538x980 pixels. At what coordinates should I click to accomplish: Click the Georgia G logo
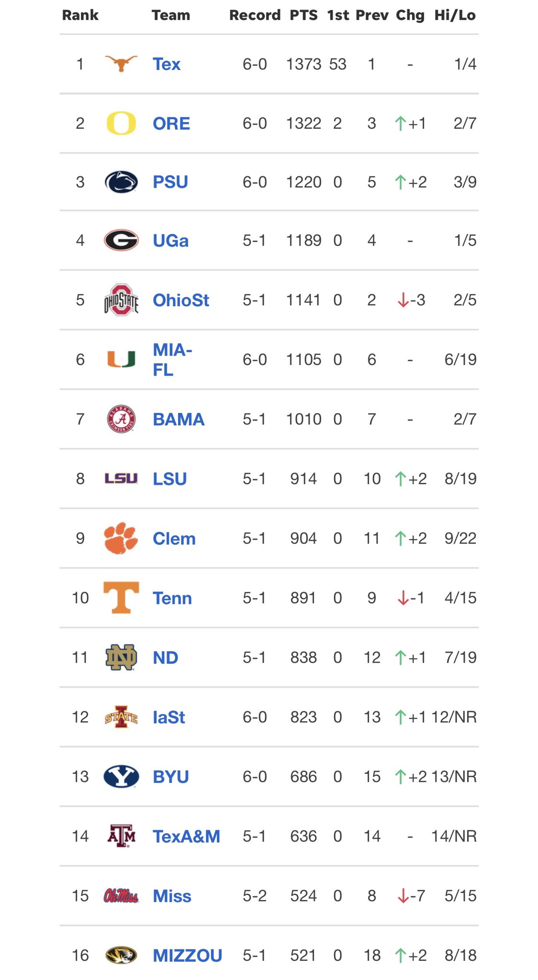[x=121, y=240]
